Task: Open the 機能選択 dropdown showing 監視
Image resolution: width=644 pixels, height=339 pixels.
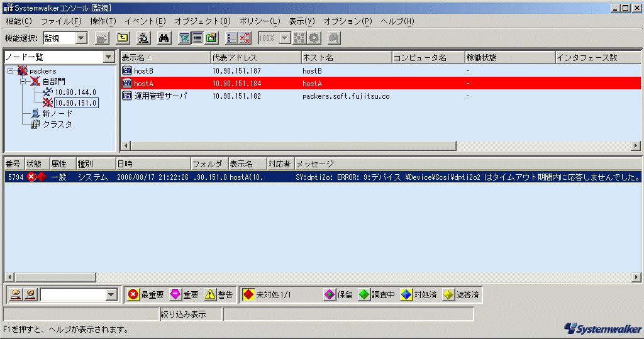Action: (81, 38)
